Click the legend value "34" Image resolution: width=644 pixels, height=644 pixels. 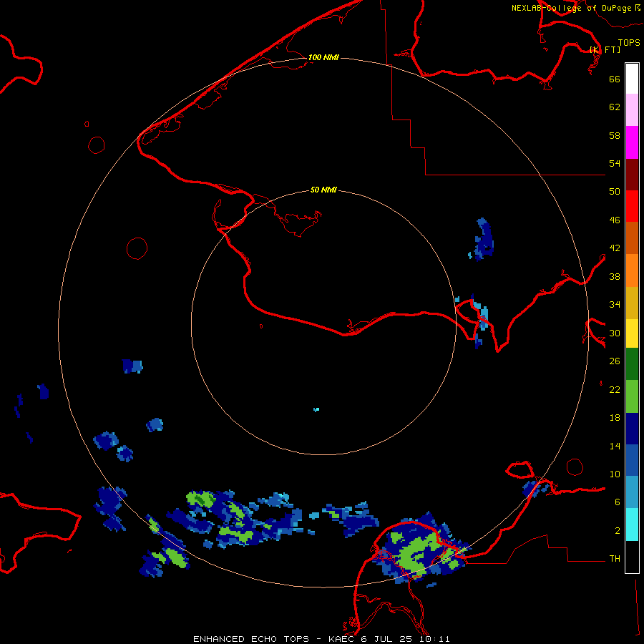[x=615, y=304]
